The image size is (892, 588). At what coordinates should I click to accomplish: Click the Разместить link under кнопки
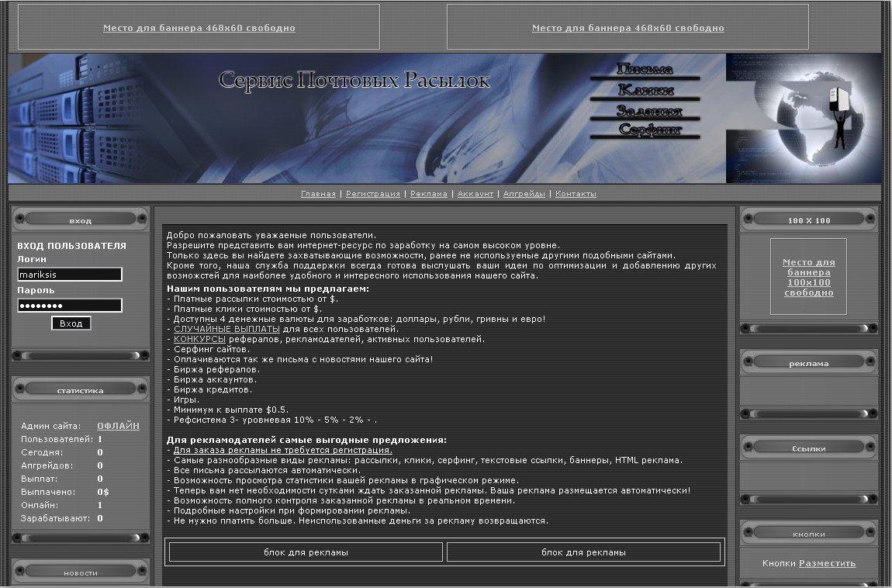point(827,563)
